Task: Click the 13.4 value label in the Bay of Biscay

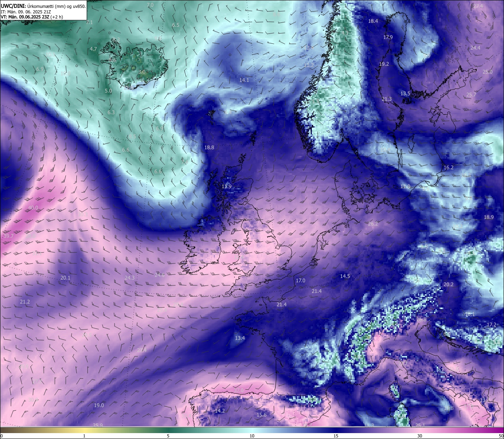Action: (240, 338)
